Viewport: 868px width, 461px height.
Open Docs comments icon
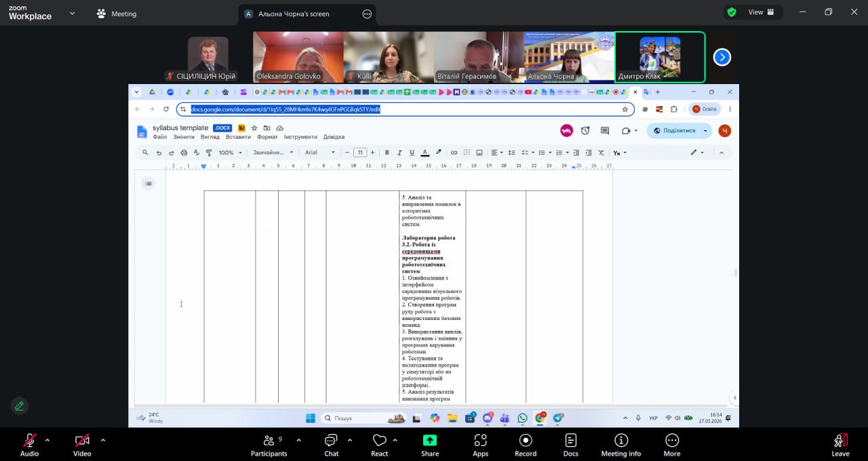tap(605, 131)
